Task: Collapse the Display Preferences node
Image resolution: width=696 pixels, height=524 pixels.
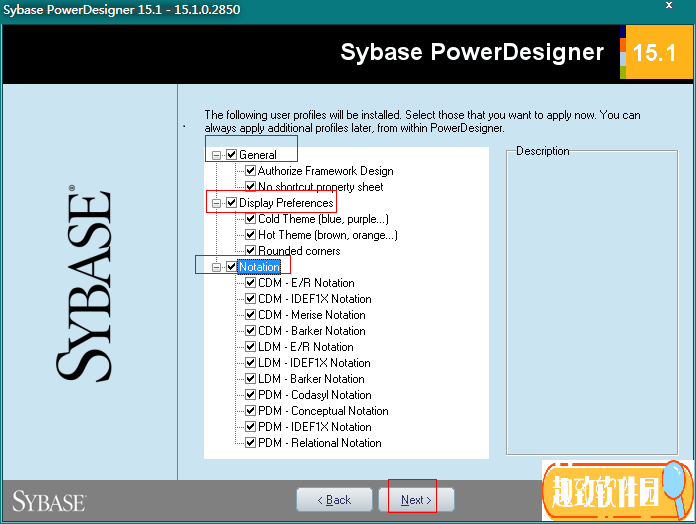Action: click(x=216, y=203)
